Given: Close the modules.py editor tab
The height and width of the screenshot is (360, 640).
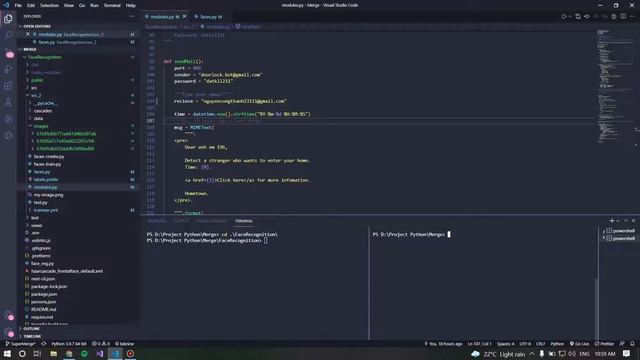Looking at the screenshot, I should (x=184, y=17).
